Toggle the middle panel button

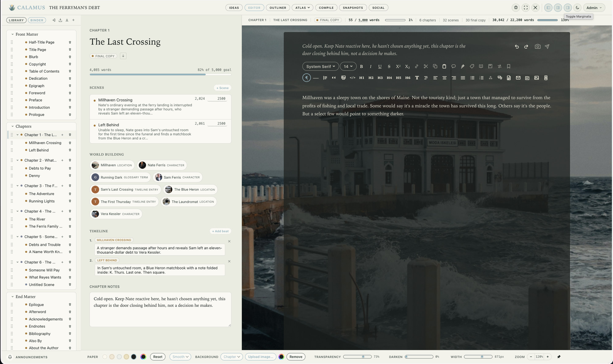(558, 8)
